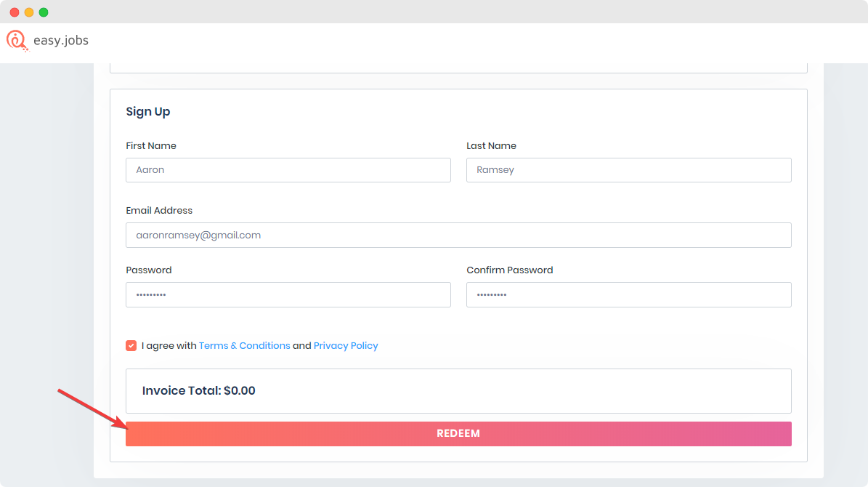Focus the Email Address field
The image size is (868, 487).
(458, 235)
